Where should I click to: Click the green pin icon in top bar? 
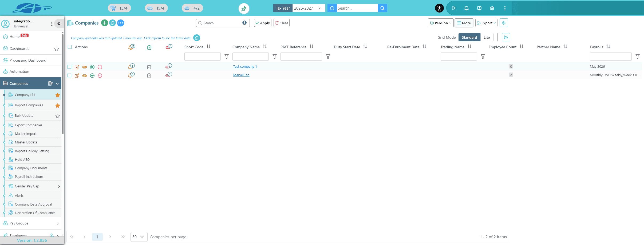[x=244, y=9]
